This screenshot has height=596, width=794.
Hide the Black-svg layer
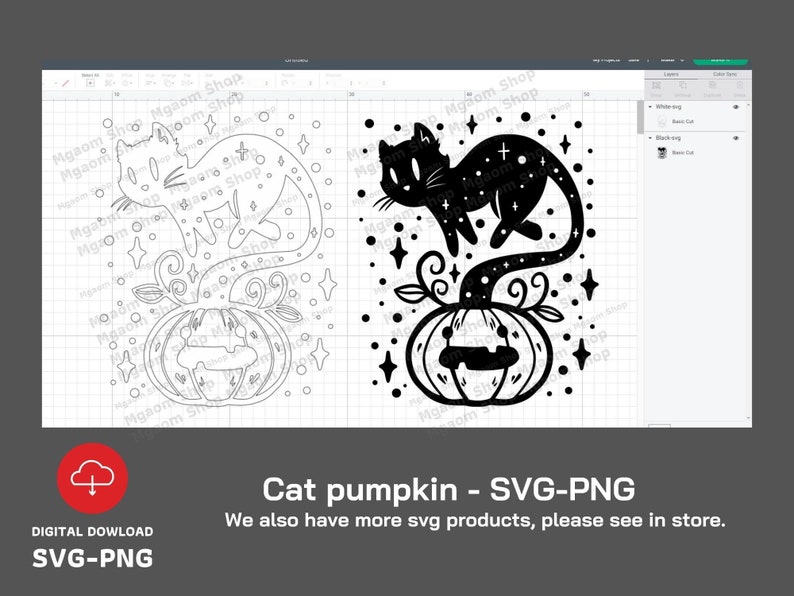736,138
